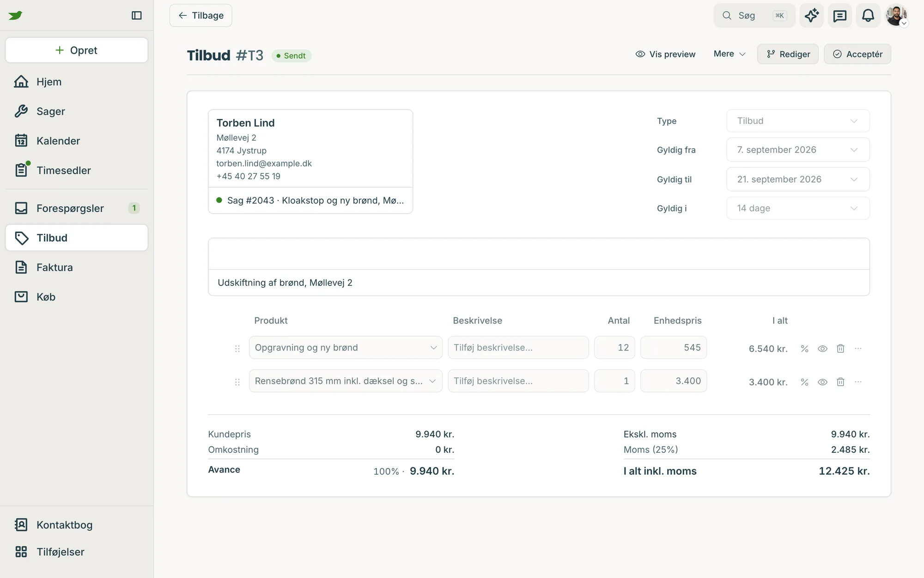The height and width of the screenshot is (578, 924).
Task: Delete the Rensebrønd 315 mm line
Action: (840, 382)
